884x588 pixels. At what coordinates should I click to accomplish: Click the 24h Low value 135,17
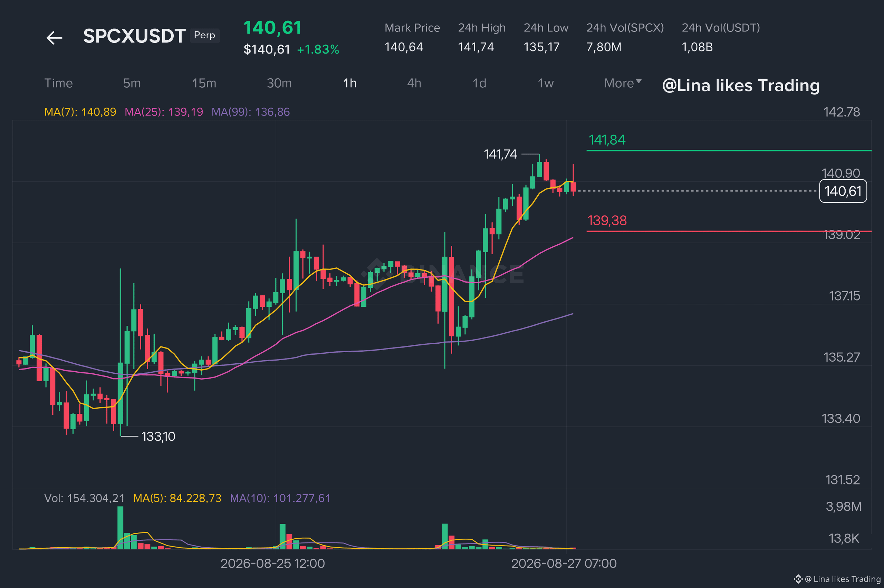coord(541,47)
